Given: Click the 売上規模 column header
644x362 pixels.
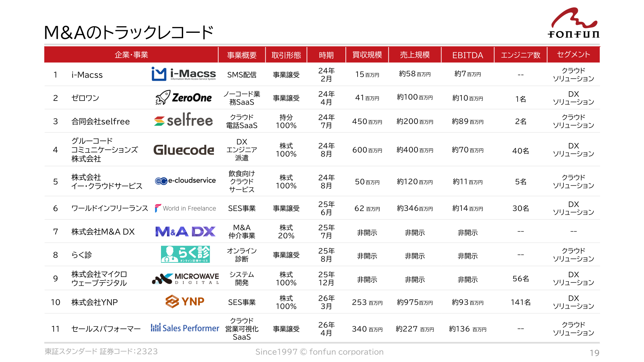Looking at the screenshot, I should (x=415, y=55).
